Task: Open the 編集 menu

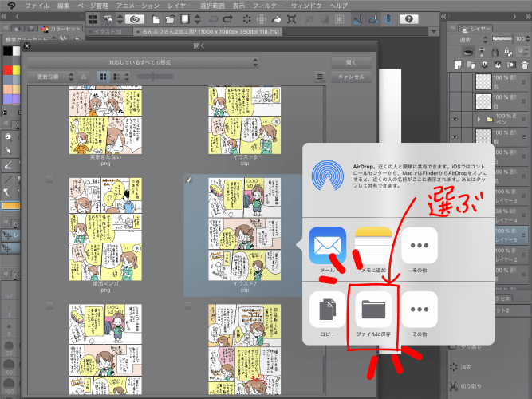Action: [x=64, y=6]
